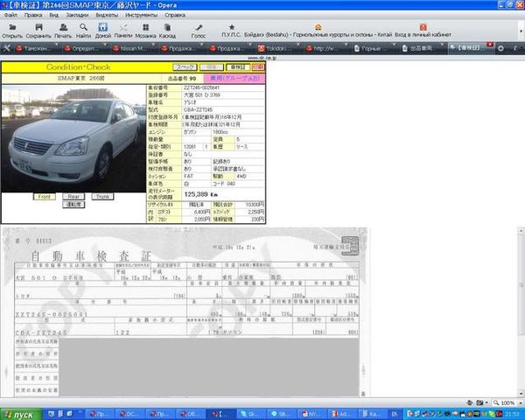Image resolution: width=525 pixels, height=420 pixels.
Task: Switch to the Ad... taskbar window
Action: pyautogui.click(x=342, y=414)
